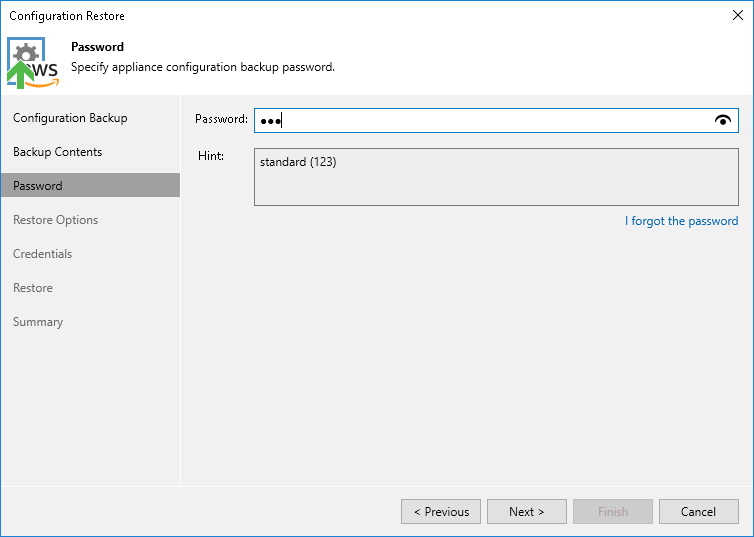Click the Configuration Restore title bar text
This screenshot has height=537, width=754.
click(67, 16)
